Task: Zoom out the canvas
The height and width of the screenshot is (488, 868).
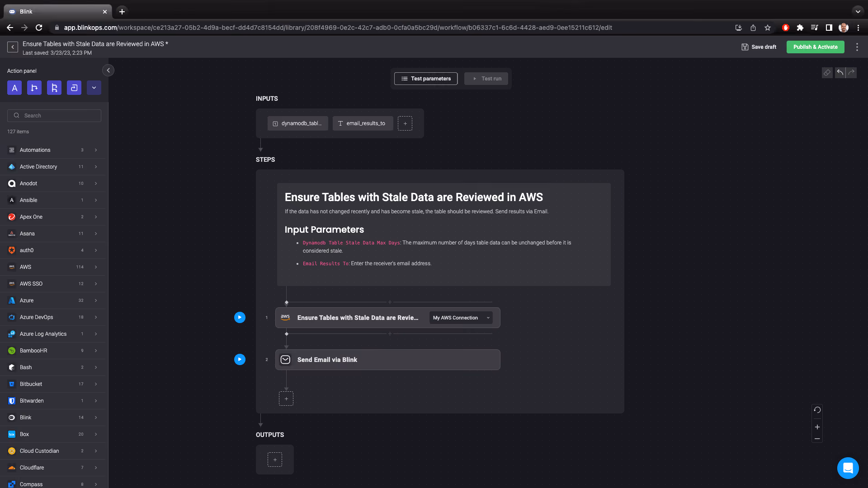Action: click(817, 439)
